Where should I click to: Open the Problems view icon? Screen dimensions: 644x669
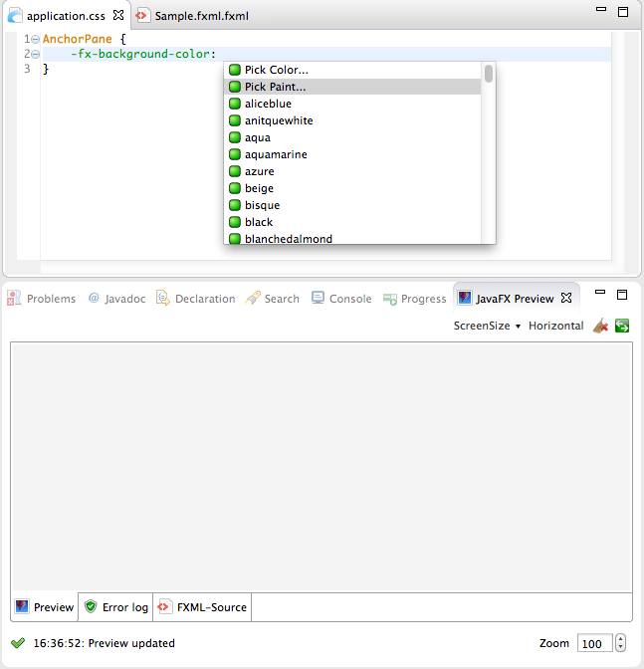point(14,299)
